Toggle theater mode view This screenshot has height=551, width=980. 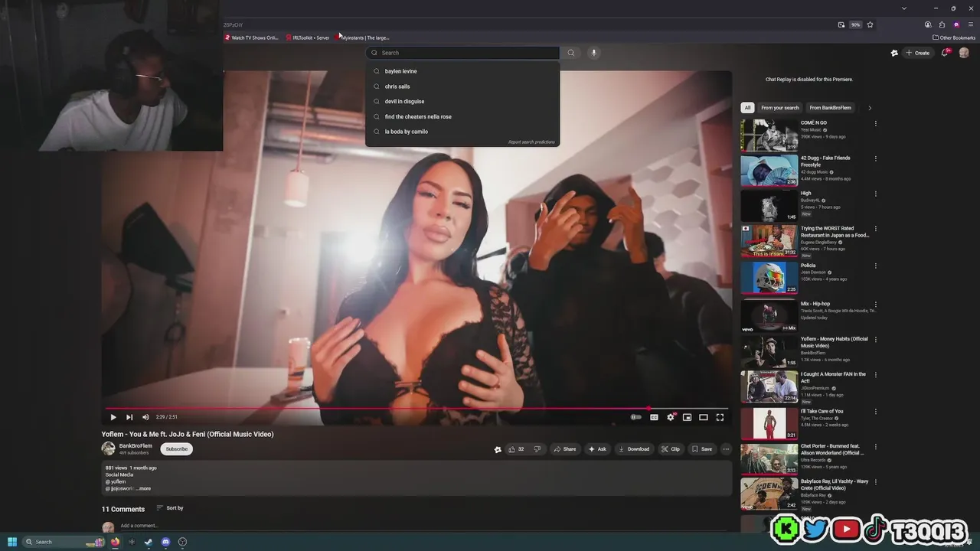click(703, 417)
